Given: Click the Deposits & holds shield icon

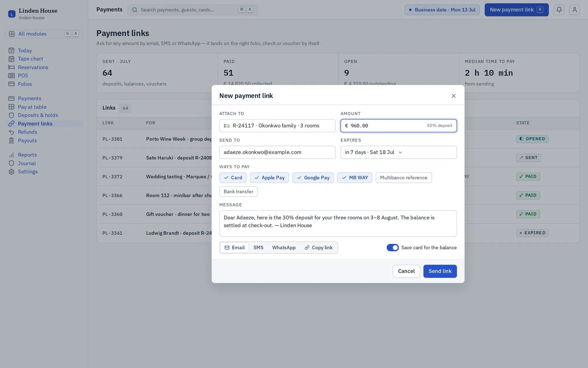Looking at the screenshot, I should click(x=11, y=115).
